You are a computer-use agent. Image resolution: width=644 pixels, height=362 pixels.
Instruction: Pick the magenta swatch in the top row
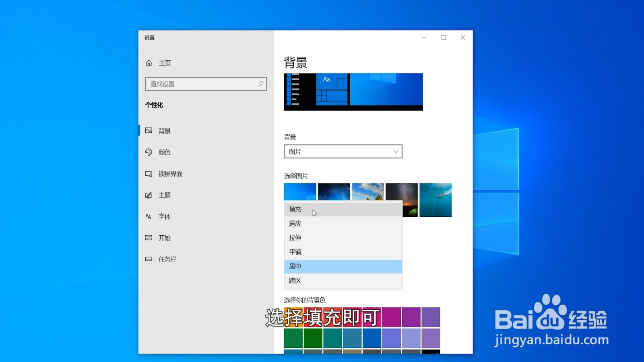coord(392,317)
